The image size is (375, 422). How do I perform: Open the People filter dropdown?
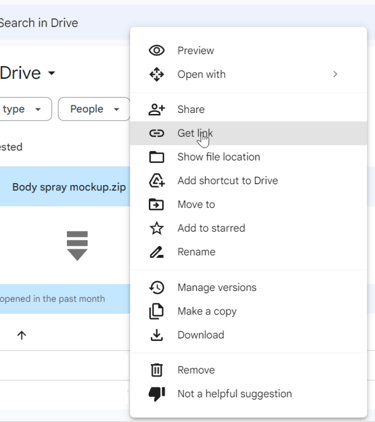pos(94,109)
